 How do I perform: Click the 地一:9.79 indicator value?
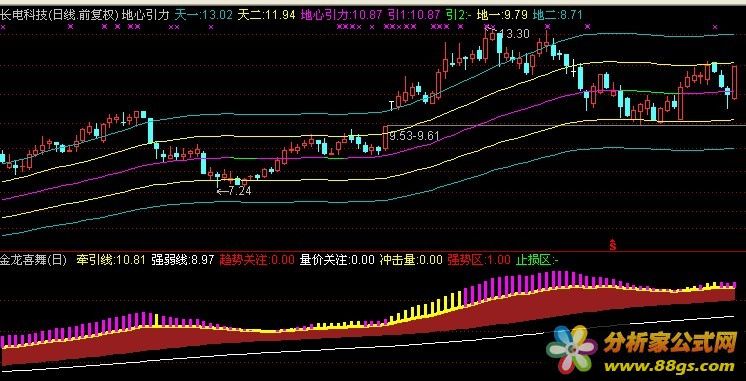click(502, 15)
